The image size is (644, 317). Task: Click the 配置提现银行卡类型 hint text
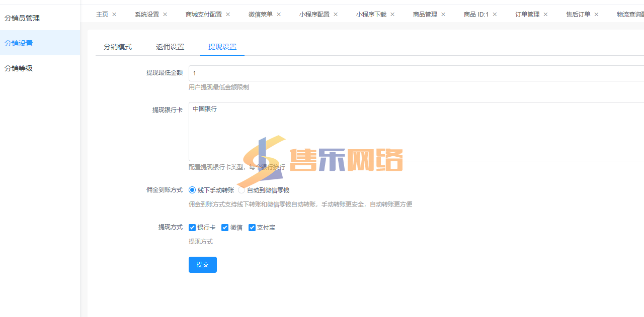pos(237,167)
